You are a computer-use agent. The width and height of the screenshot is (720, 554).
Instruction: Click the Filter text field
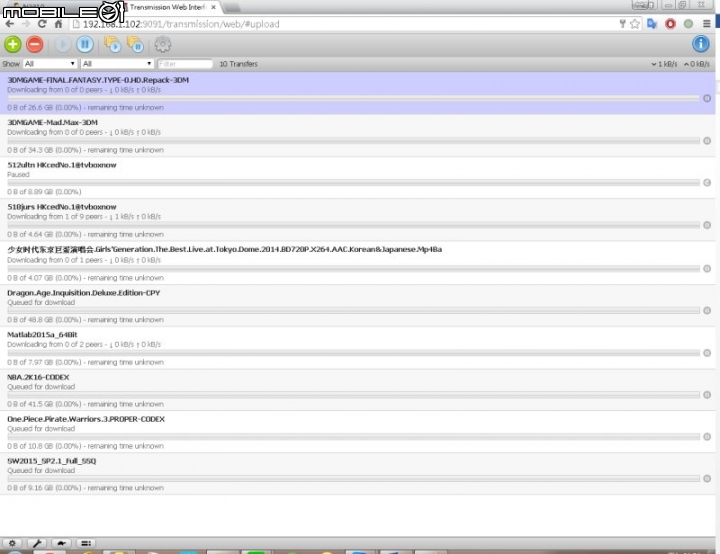tap(185, 64)
